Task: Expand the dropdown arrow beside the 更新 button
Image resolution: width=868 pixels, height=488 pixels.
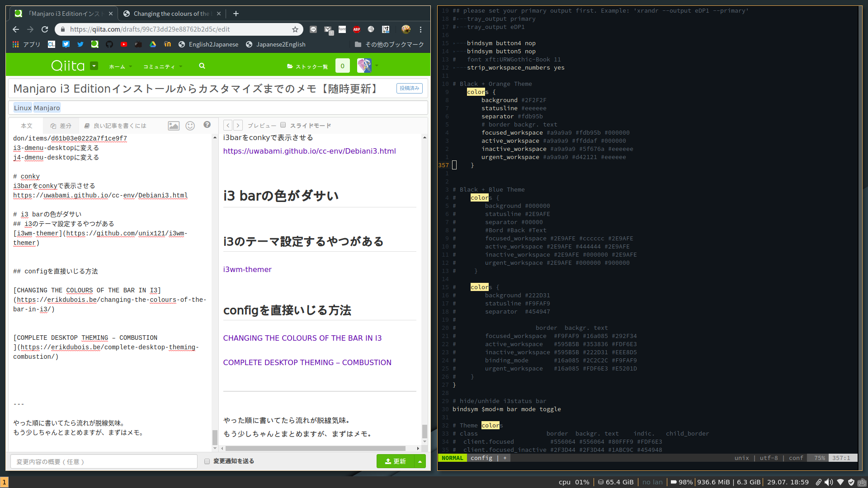Action: click(420, 461)
